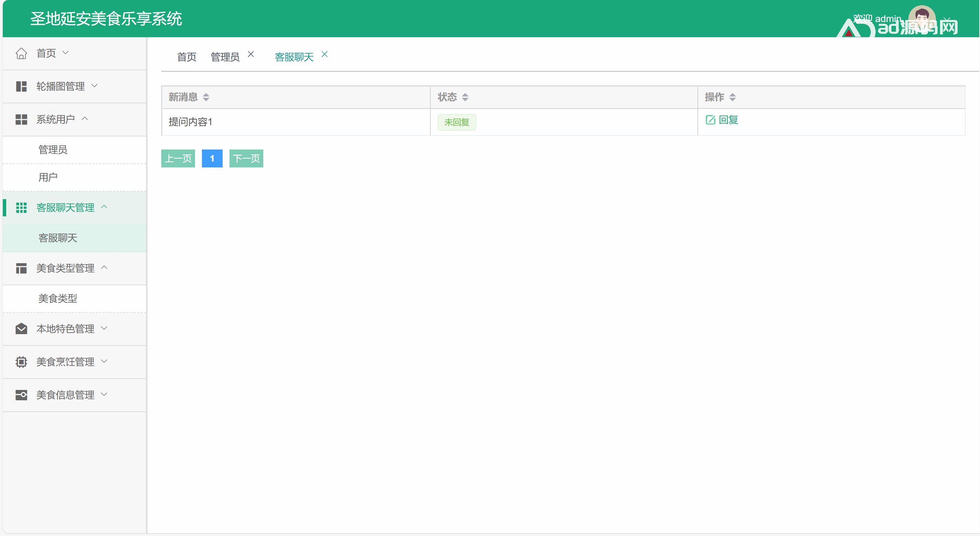Click the 轮播图管理 layout icon
This screenshot has height=536, width=980.
(21, 86)
